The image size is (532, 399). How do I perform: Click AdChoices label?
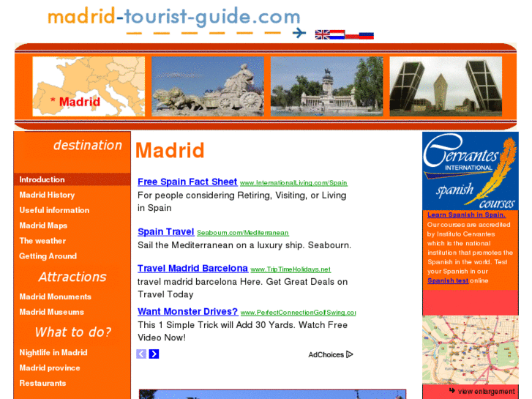(x=326, y=355)
